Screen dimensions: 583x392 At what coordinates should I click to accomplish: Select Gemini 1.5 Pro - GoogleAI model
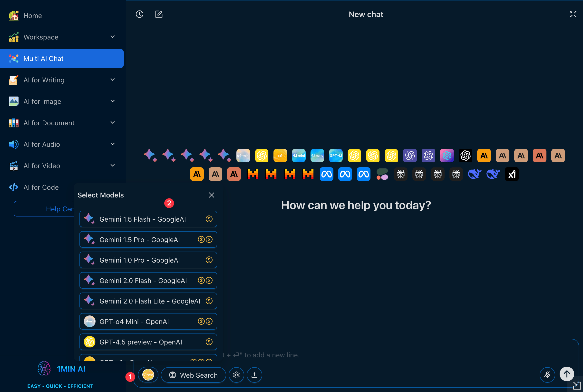[148, 239]
